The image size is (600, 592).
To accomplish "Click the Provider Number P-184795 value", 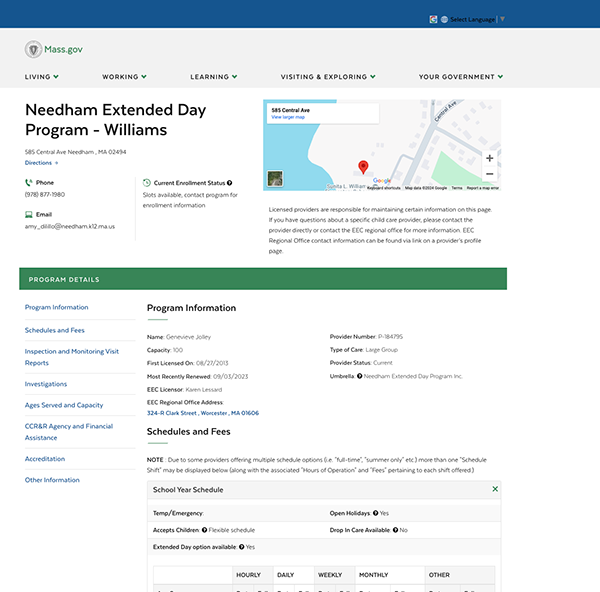I will [390, 337].
